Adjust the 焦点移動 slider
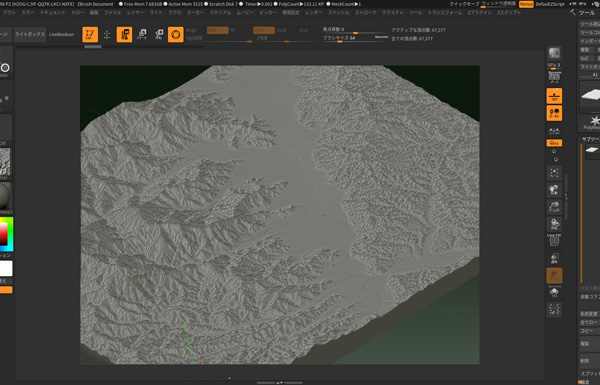 (355, 30)
